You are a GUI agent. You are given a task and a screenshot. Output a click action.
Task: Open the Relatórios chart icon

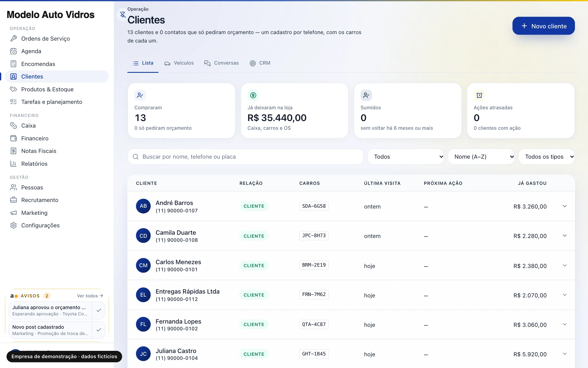click(x=14, y=164)
